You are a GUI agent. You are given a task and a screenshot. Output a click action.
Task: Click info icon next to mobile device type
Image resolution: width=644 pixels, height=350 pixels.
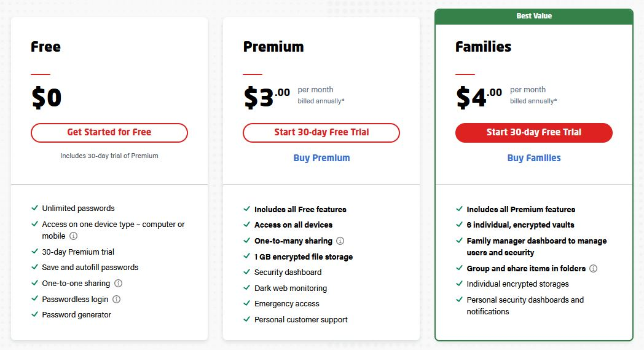click(x=73, y=236)
